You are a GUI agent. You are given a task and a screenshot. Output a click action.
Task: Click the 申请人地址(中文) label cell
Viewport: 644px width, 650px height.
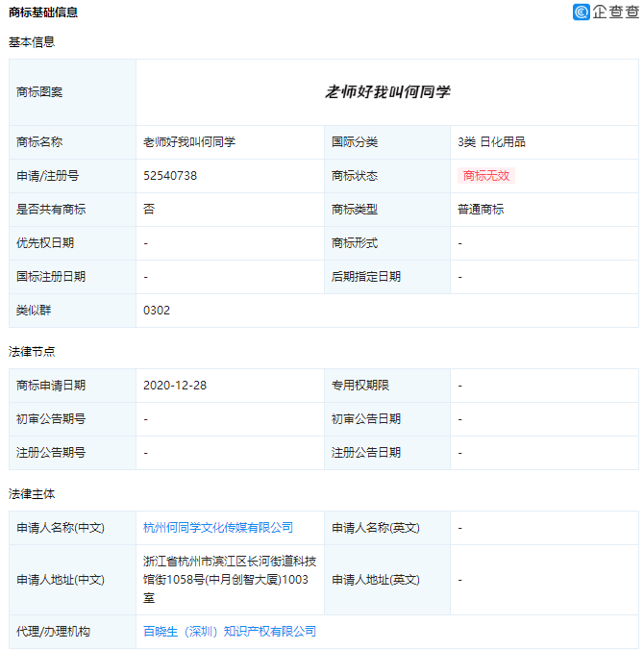pyautogui.click(x=72, y=580)
